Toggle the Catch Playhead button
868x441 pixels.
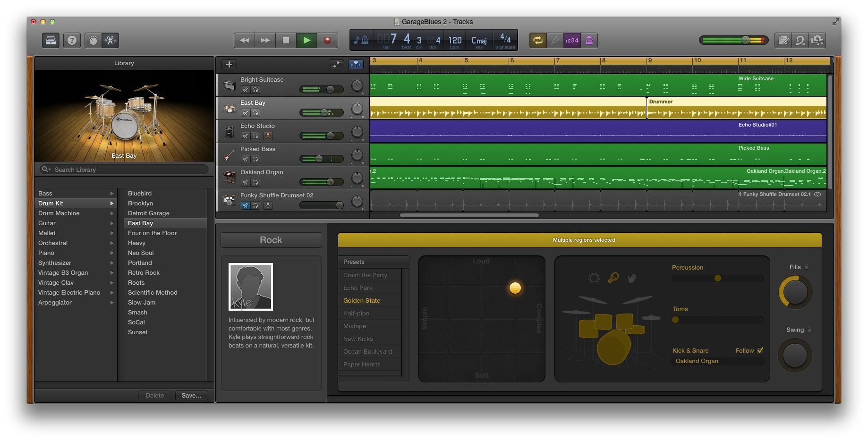click(x=356, y=65)
